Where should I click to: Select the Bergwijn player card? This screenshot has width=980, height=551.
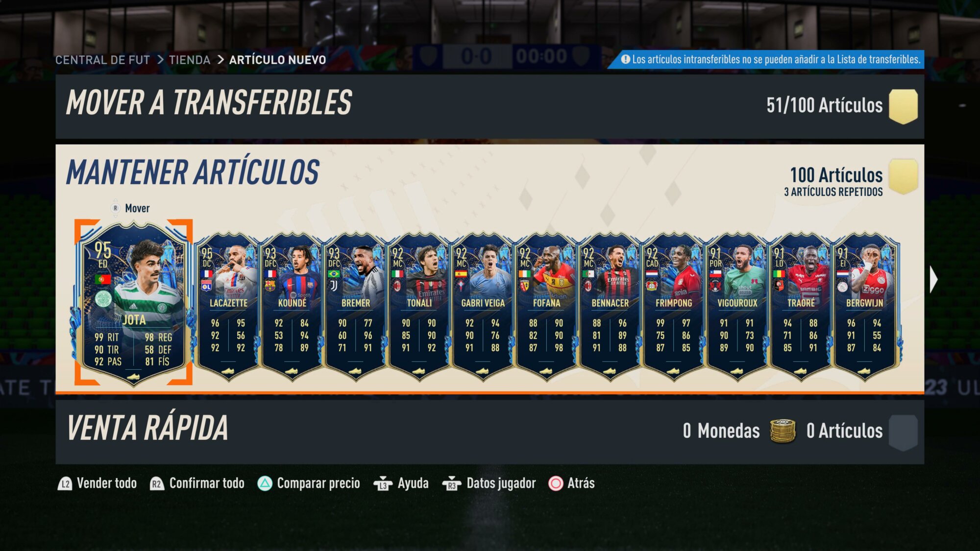864,307
